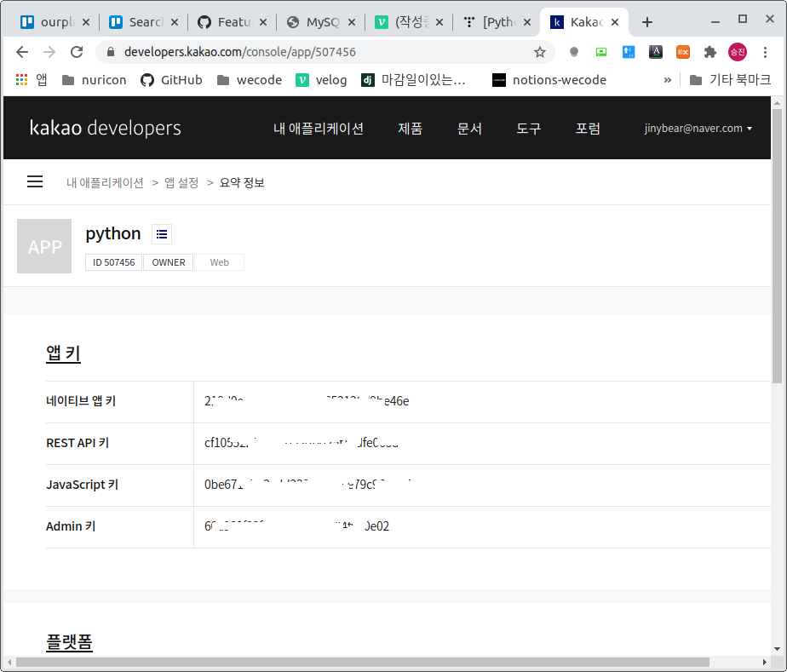Click the 앱 apps grid icon on the bookmarks bar
Viewport: 787px width, 672px height.
[x=20, y=79]
